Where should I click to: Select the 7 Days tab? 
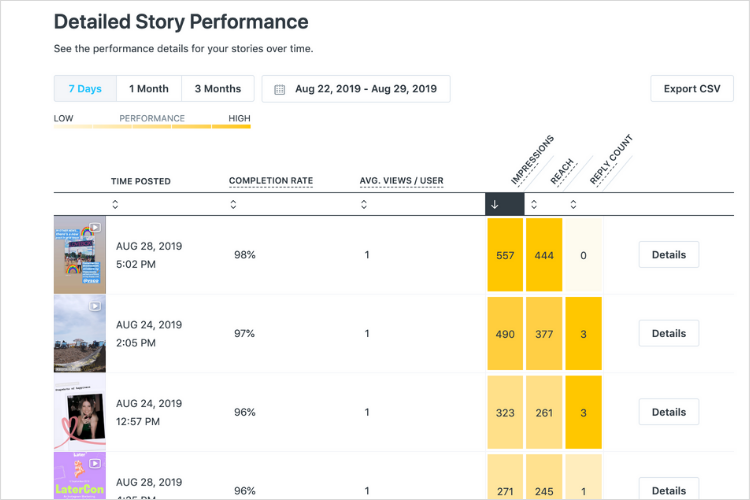point(85,89)
